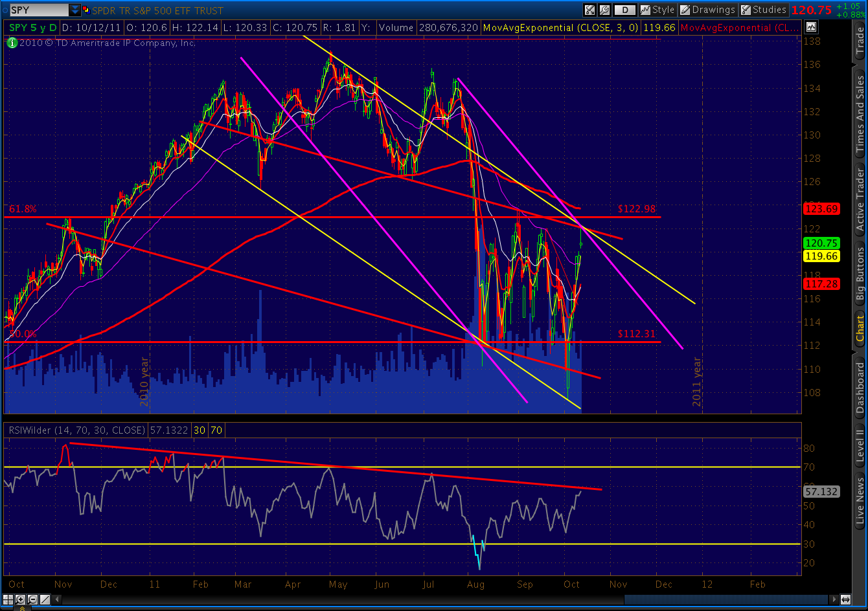
Task: Click the D timeframe button
Action: tap(625, 10)
